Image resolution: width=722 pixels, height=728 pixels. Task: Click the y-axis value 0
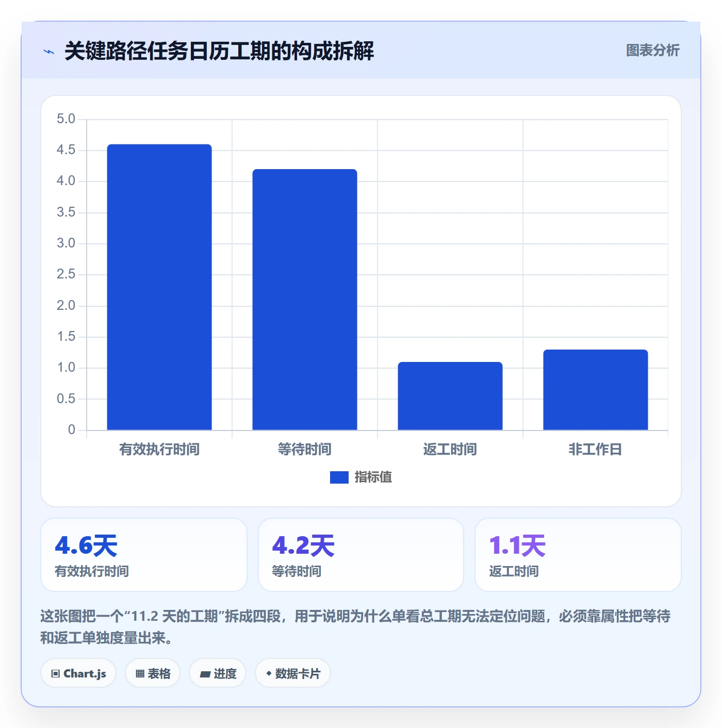pos(72,430)
